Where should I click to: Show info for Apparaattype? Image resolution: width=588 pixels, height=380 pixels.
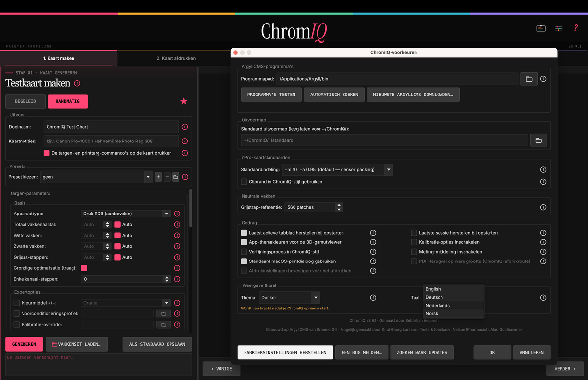(x=177, y=214)
